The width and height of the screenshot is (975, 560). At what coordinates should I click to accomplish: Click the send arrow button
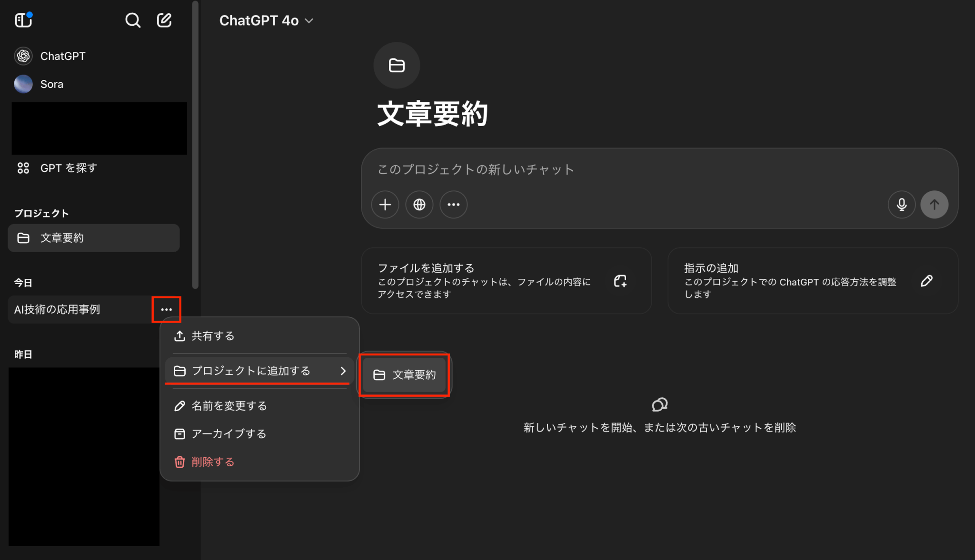click(x=935, y=205)
